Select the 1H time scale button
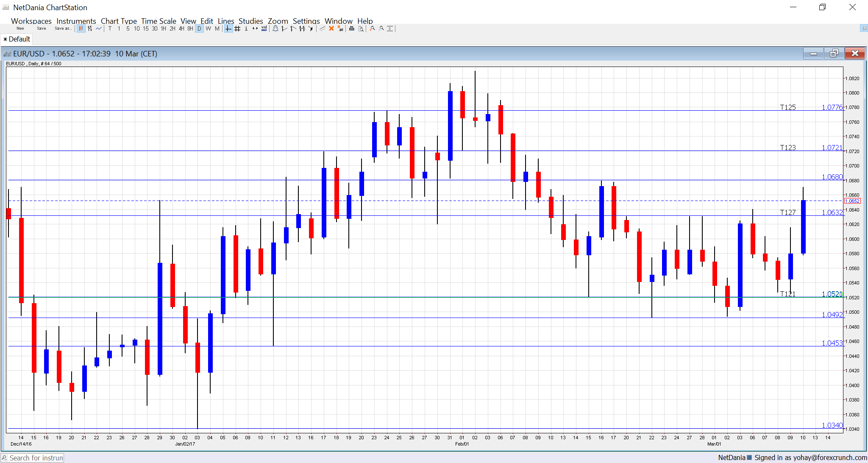 (x=163, y=28)
